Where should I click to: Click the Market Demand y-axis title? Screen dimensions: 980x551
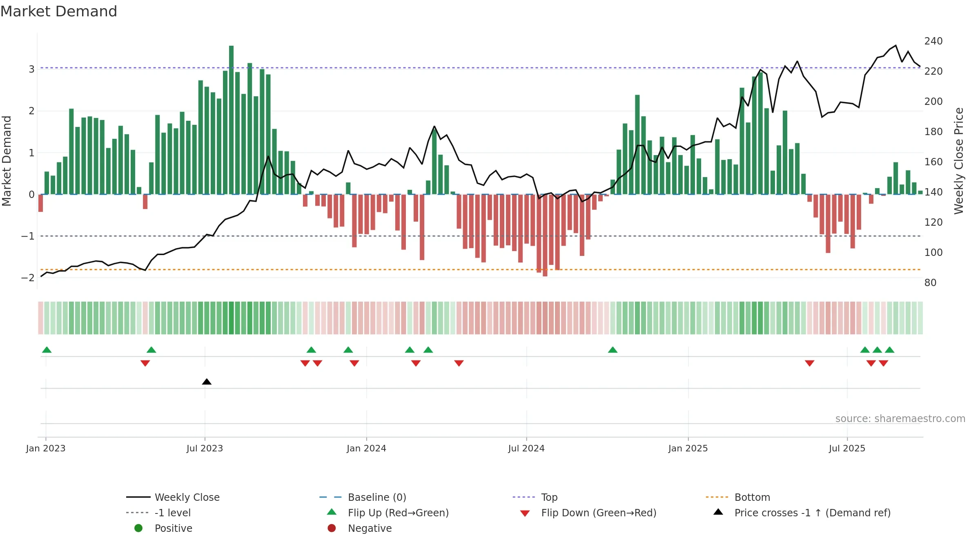tap(7, 161)
